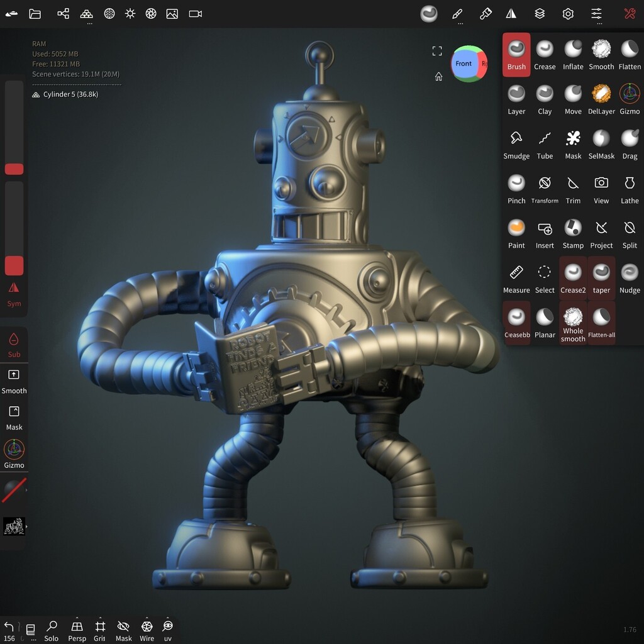Toggle Persp perspective view
Image resolution: width=644 pixels, height=644 pixels.
click(77, 631)
